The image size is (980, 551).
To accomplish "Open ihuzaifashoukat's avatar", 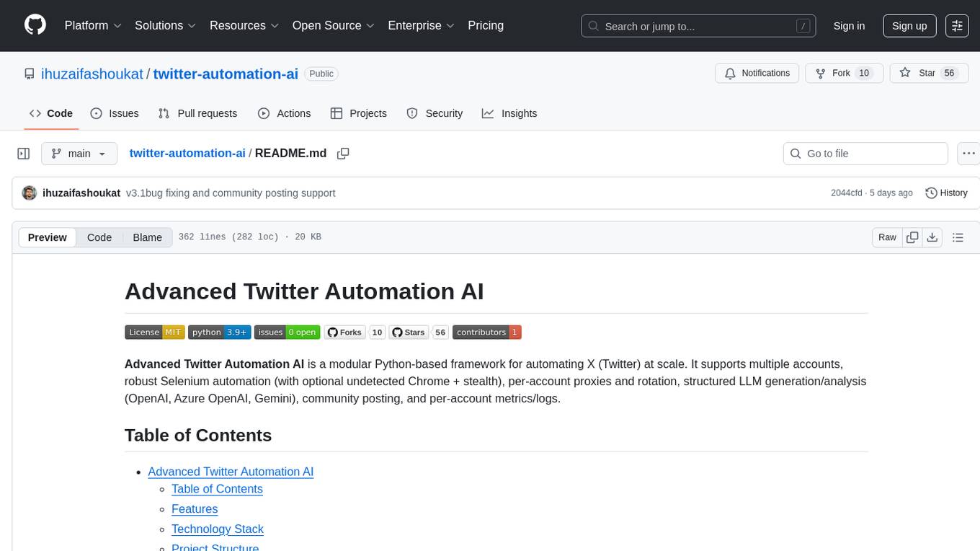I will click(30, 193).
